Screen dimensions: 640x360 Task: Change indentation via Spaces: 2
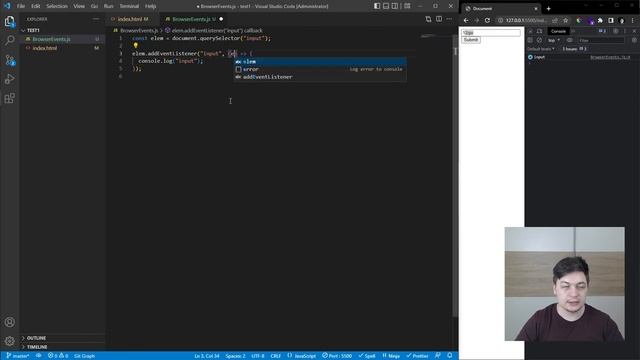(236, 356)
